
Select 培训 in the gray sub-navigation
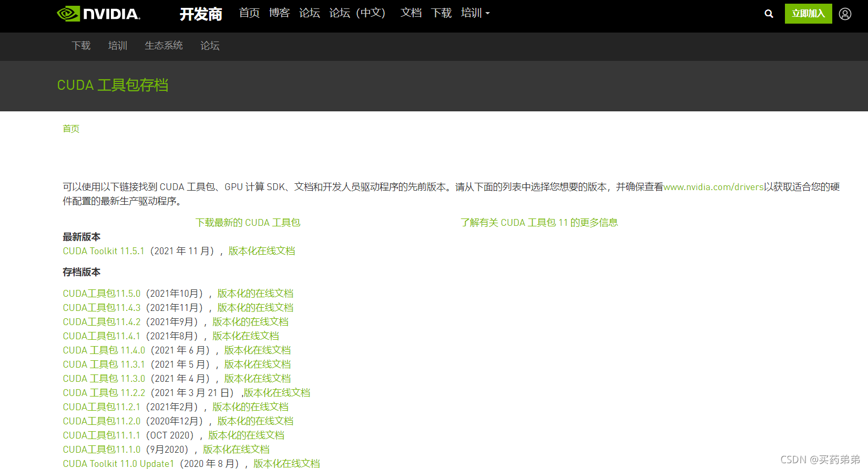pos(118,46)
